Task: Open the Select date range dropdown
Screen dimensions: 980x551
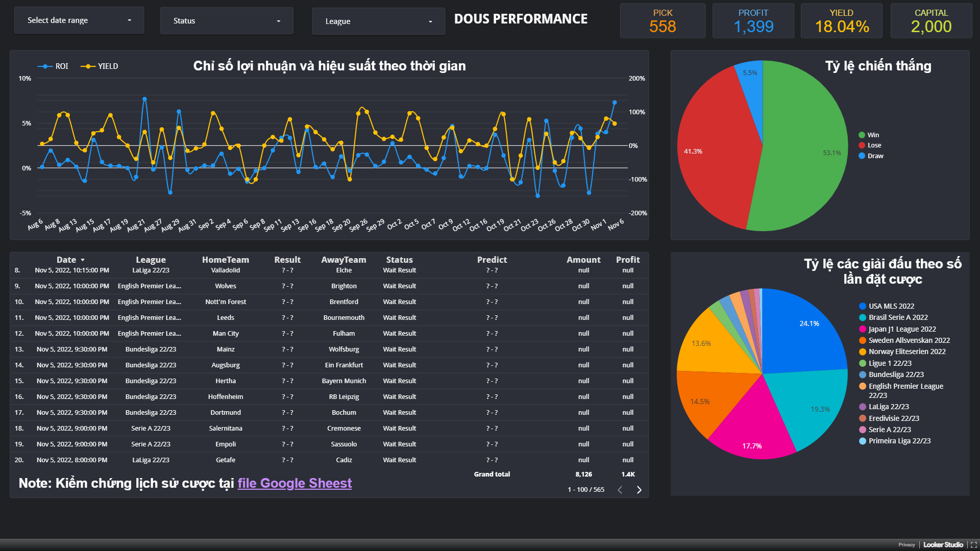Action: pyautogui.click(x=79, y=20)
